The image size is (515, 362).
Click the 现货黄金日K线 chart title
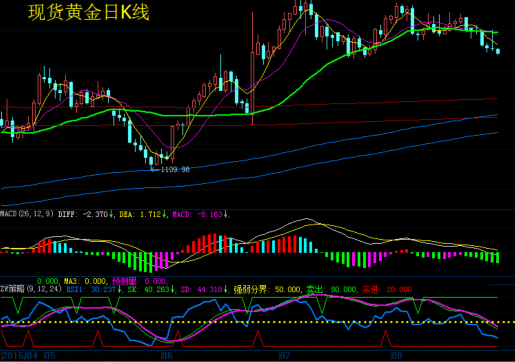(x=89, y=13)
